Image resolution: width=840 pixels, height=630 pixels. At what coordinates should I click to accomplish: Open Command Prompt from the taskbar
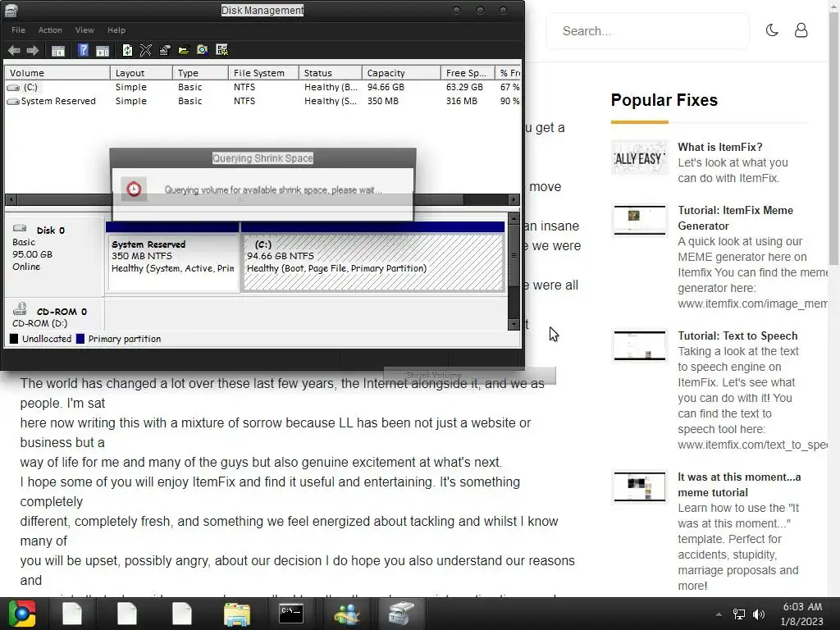tap(291, 614)
